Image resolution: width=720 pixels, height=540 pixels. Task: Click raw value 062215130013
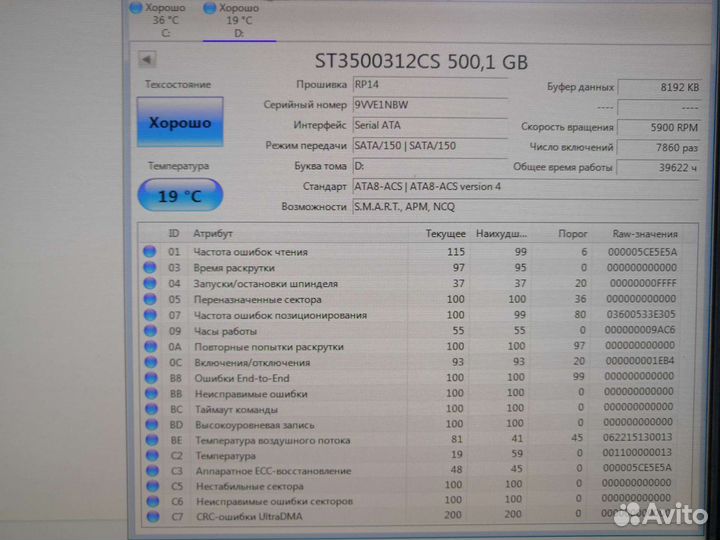click(x=637, y=437)
